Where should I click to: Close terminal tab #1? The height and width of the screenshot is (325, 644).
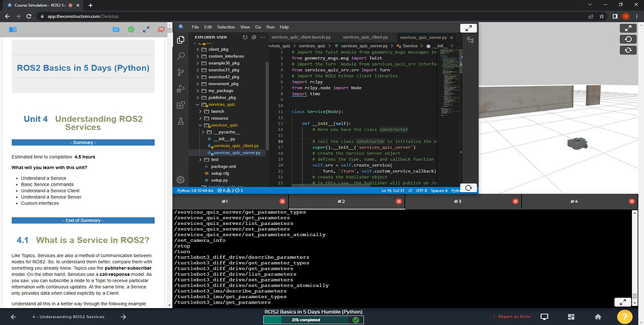282,202
